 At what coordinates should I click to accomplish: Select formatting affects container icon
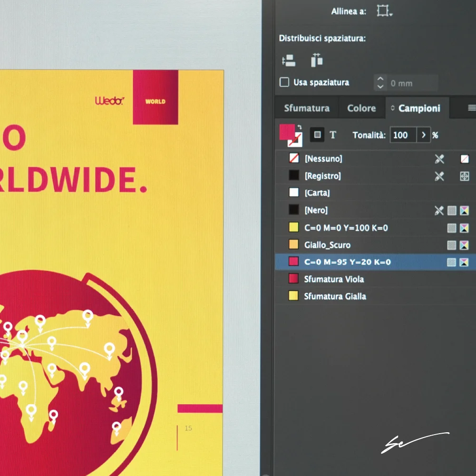pos(317,135)
